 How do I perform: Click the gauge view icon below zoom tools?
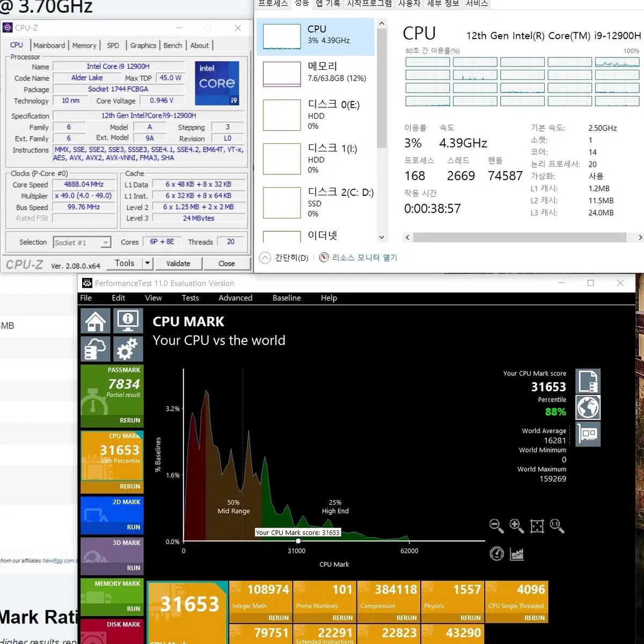[497, 553]
